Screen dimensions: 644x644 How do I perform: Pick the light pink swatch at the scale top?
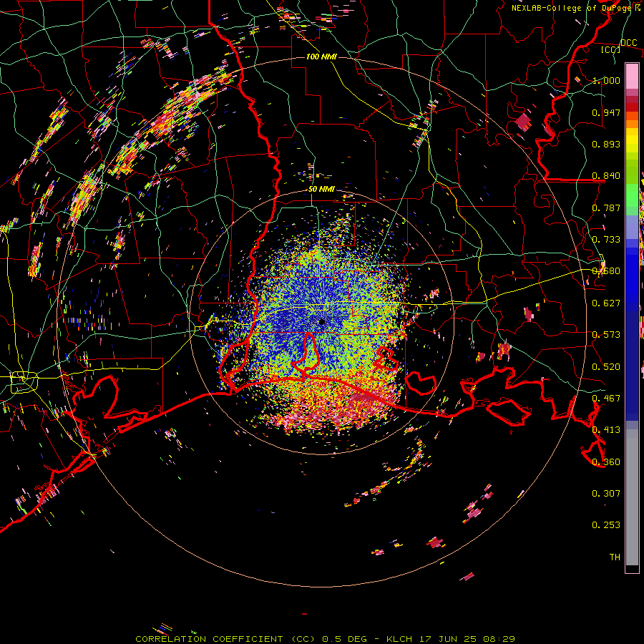(x=632, y=76)
